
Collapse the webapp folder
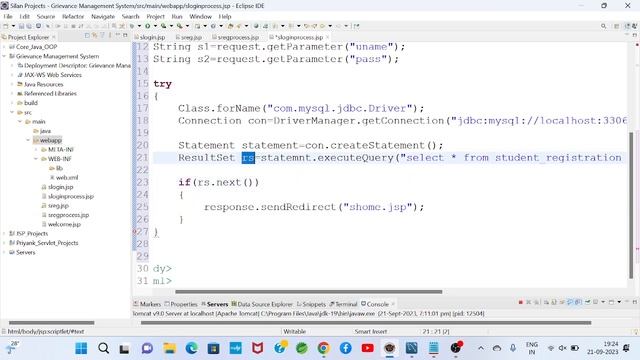click(28, 140)
